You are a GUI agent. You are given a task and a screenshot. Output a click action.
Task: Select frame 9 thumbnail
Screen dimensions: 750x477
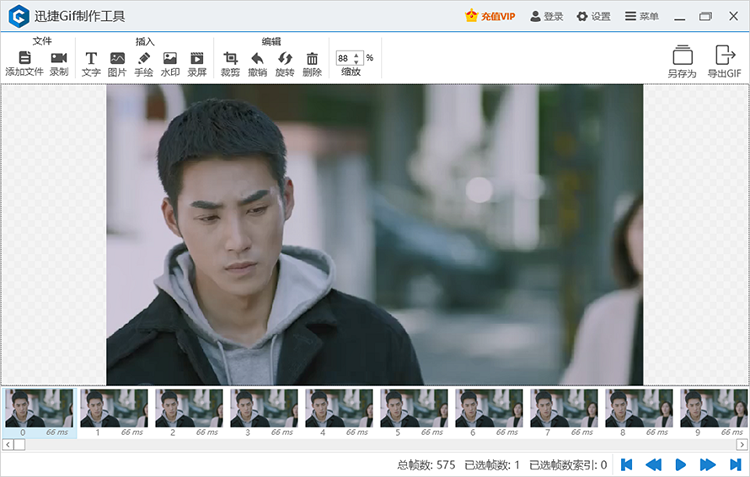(x=714, y=408)
